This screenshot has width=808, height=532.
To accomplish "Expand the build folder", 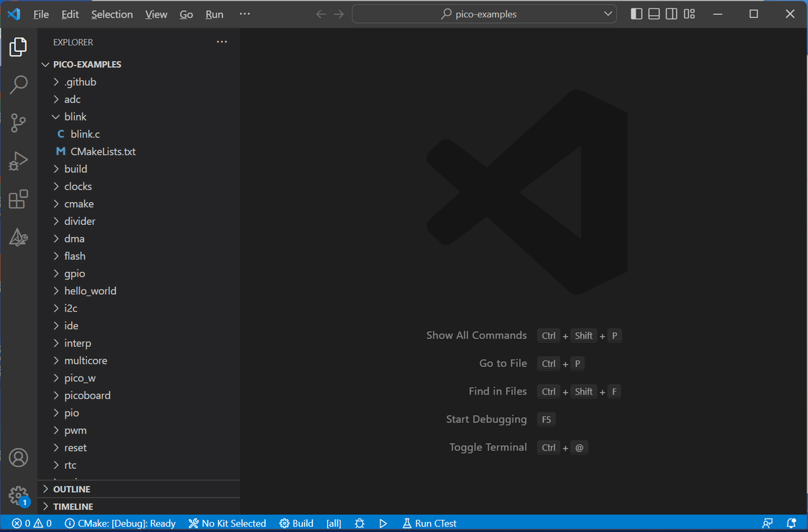I will (x=139, y=169).
